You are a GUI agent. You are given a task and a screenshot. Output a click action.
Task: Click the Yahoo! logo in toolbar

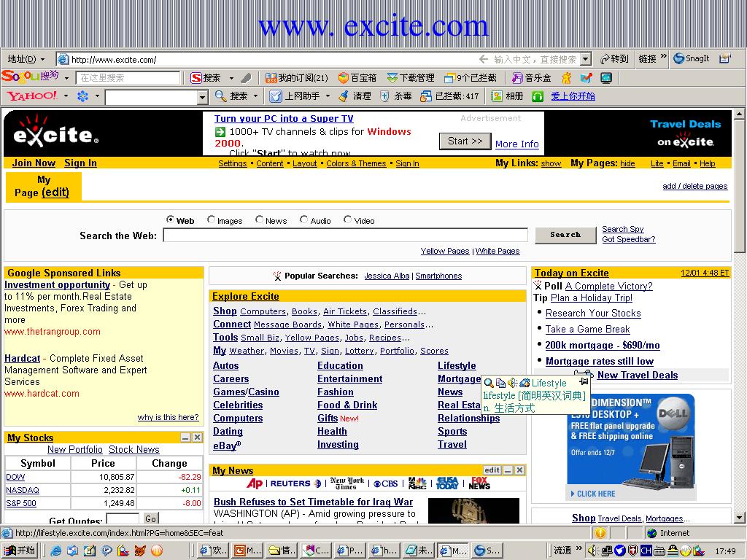tap(32, 96)
